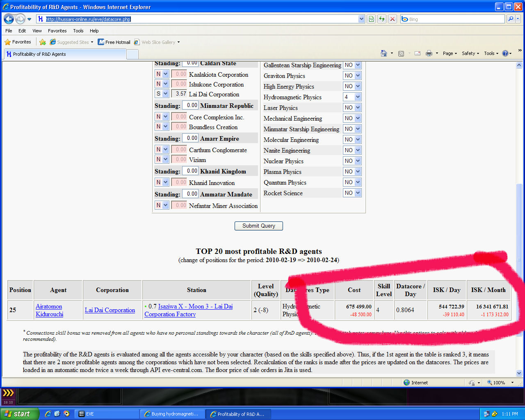525x420 pixels.
Task: Click the browser Back arrow button
Action: [x=9, y=19]
